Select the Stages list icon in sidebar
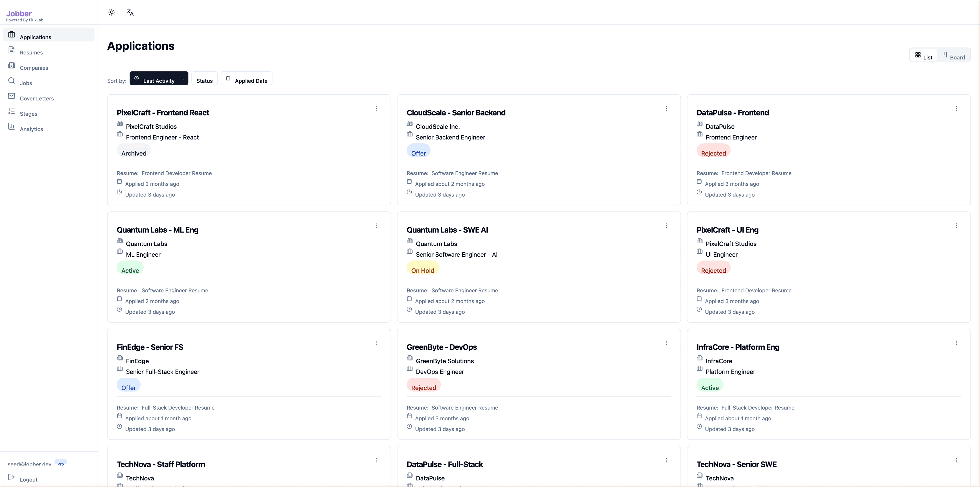The width and height of the screenshot is (980, 487). pyautogui.click(x=12, y=111)
